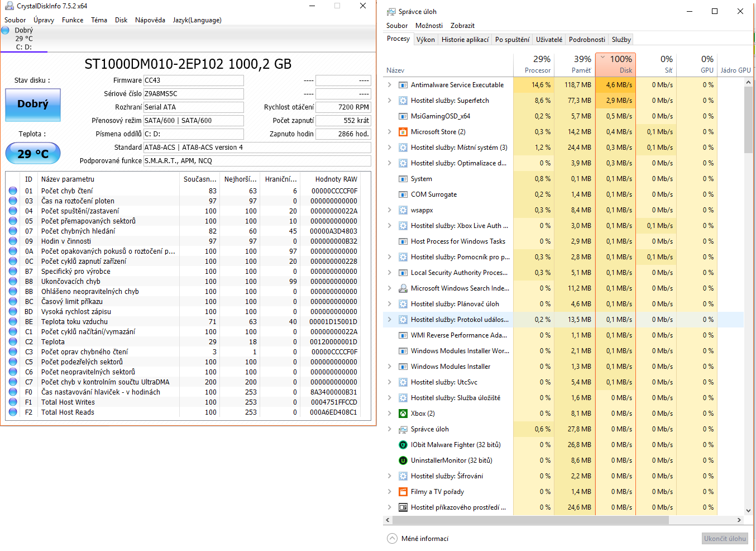Click the Hostitel příkazového prostředí icon

coord(403,507)
